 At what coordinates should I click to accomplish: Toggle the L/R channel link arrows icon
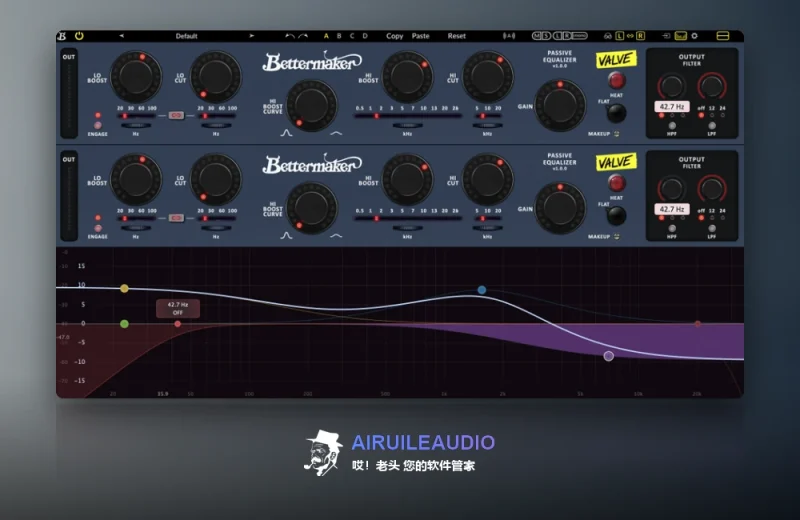pyautogui.click(x=630, y=36)
